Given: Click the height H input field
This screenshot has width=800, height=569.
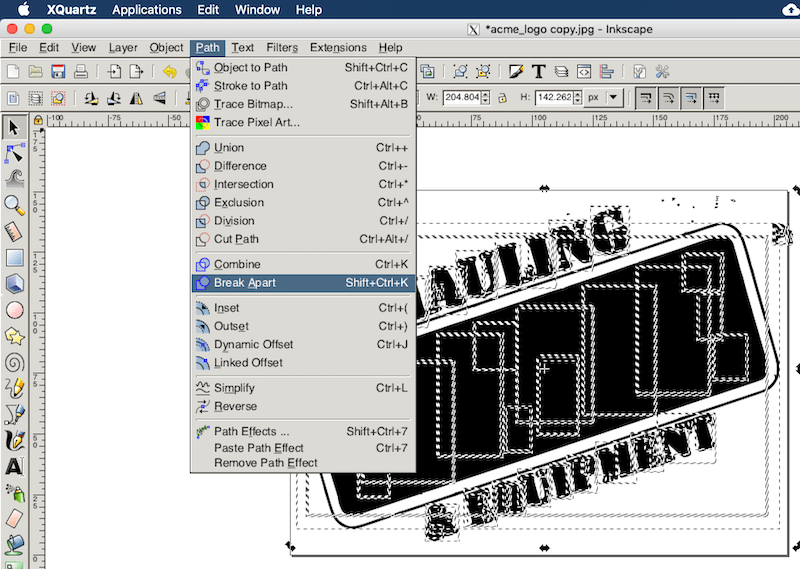Looking at the screenshot, I should (554, 97).
